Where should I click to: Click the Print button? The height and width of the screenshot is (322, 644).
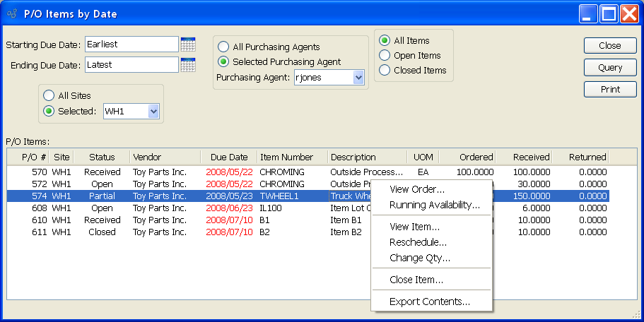[x=610, y=90]
